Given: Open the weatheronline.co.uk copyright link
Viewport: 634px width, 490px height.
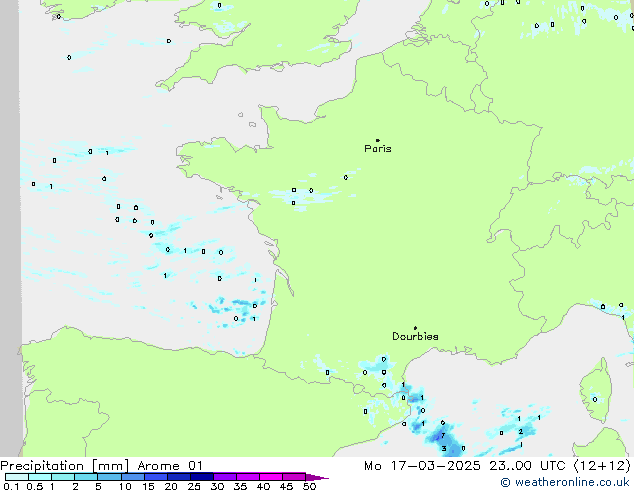Looking at the screenshot, I should pyautogui.click(x=565, y=482).
